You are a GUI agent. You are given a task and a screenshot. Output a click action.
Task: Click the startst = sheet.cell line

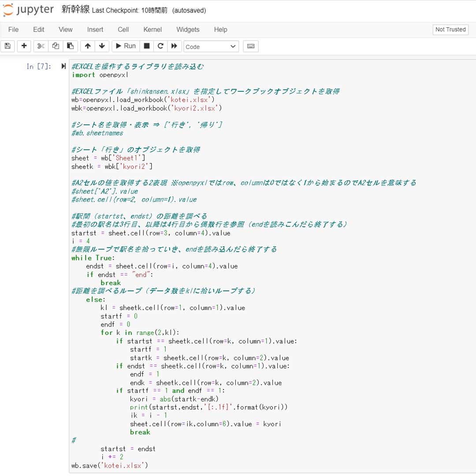click(151, 233)
